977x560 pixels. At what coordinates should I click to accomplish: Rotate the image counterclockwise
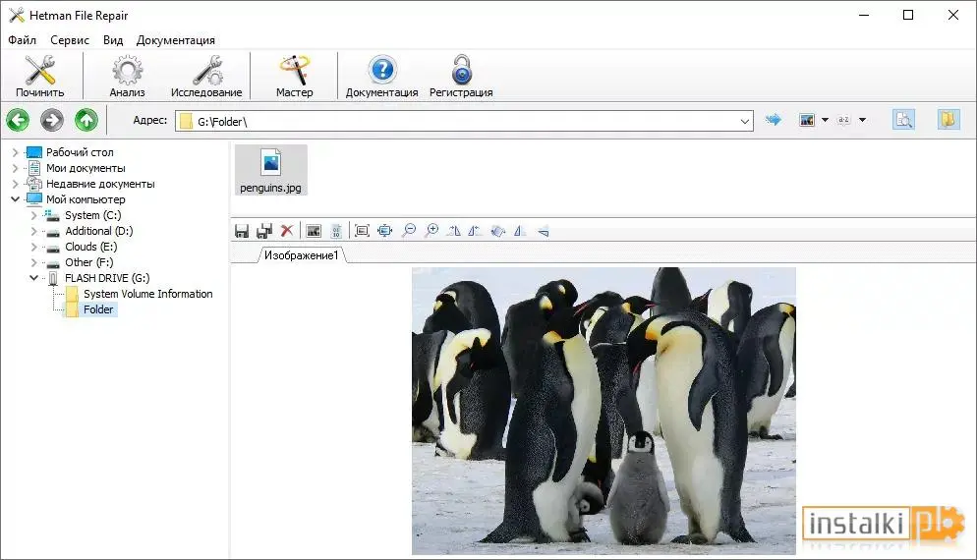(x=475, y=231)
